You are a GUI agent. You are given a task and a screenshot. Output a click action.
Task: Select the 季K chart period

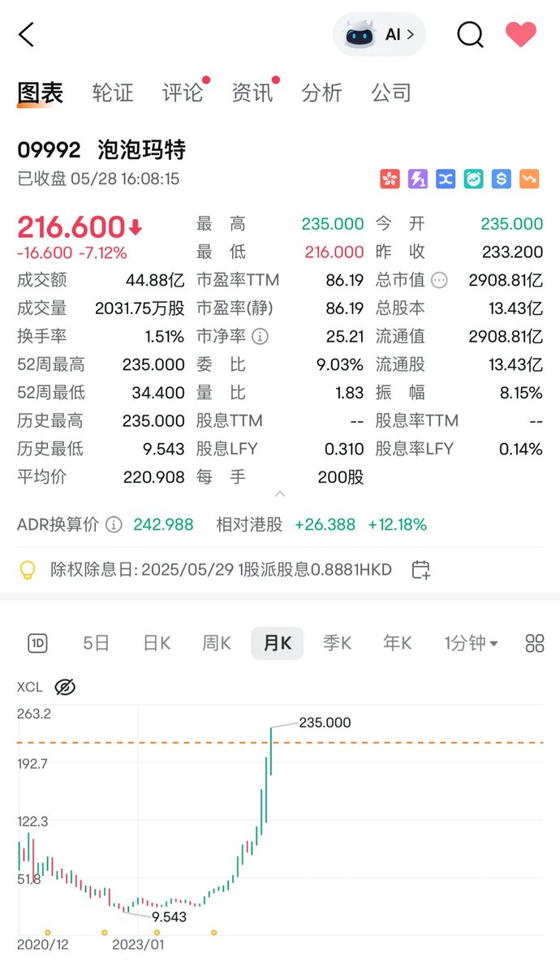[x=337, y=644]
